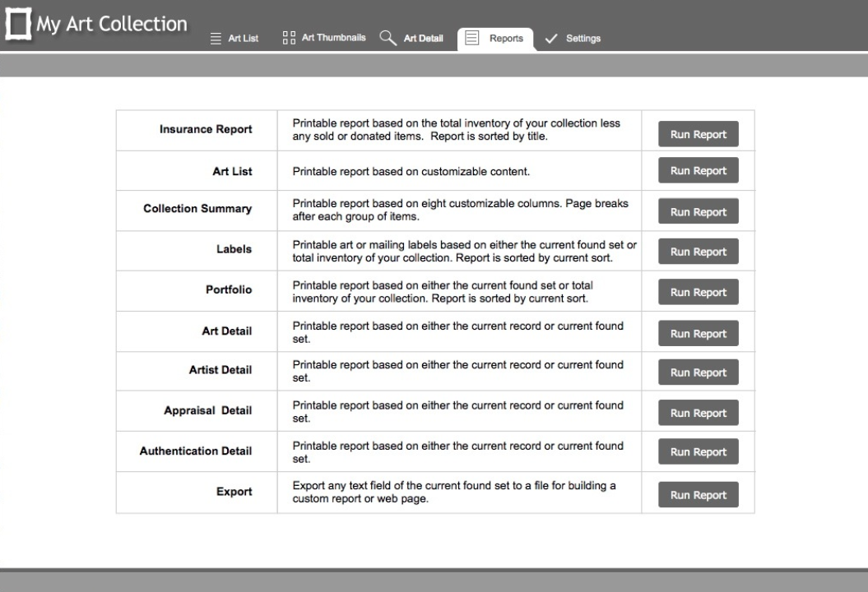Run the Export report
This screenshot has height=592, width=868.
[698, 494]
